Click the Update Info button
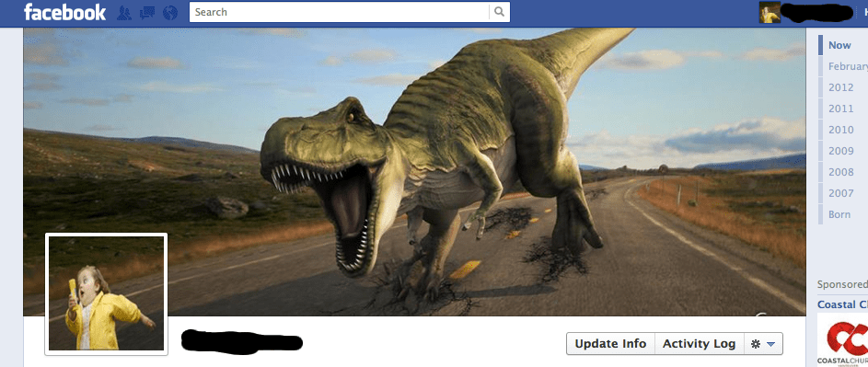 pyautogui.click(x=610, y=344)
